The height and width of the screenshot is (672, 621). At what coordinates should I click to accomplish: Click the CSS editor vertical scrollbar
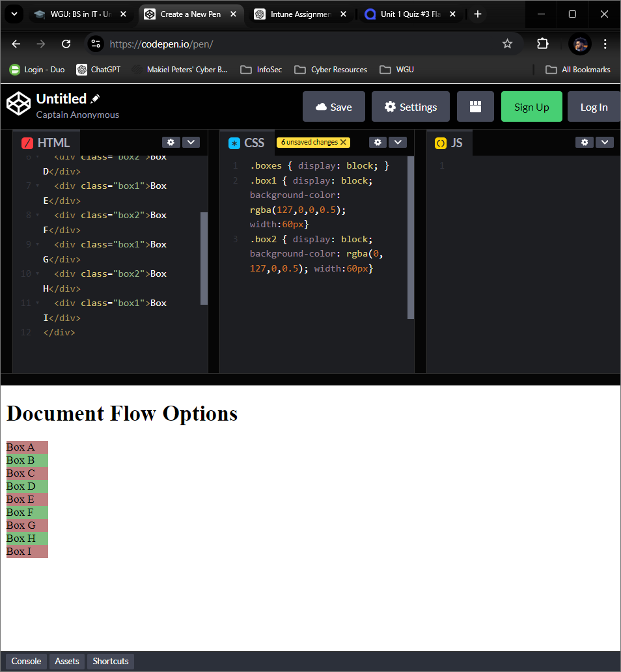click(x=411, y=238)
